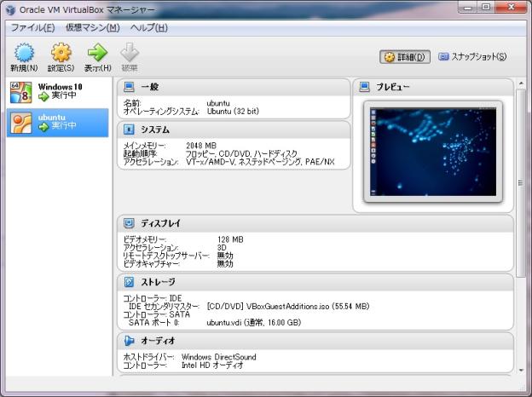
Task: Click the '2048 MB' main memory value
Action: coord(201,146)
